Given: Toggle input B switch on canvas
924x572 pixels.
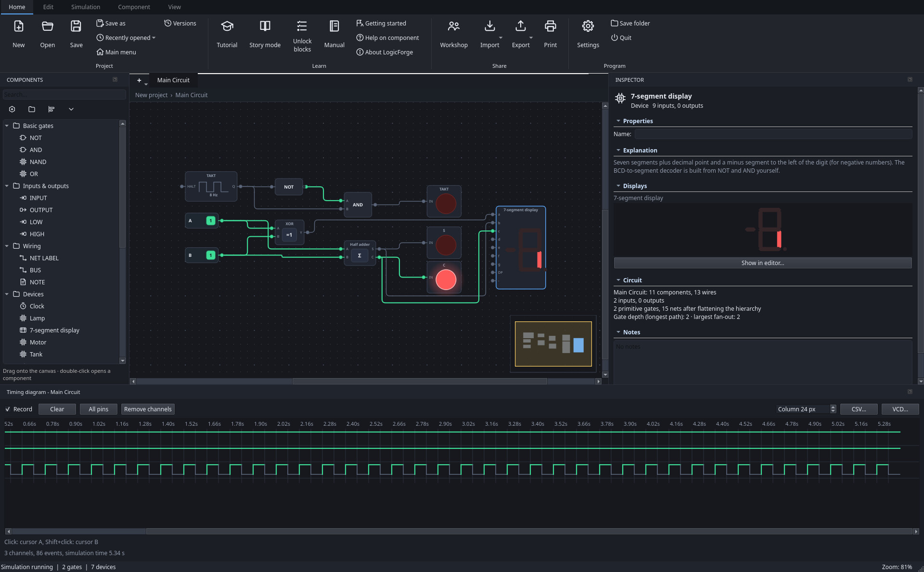Looking at the screenshot, I should [210, 255].
